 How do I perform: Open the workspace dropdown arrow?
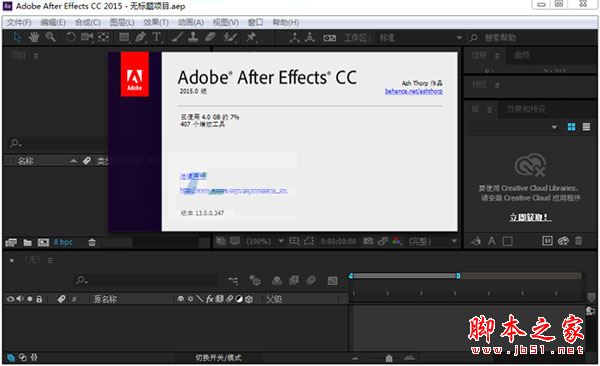pos(459,38)
